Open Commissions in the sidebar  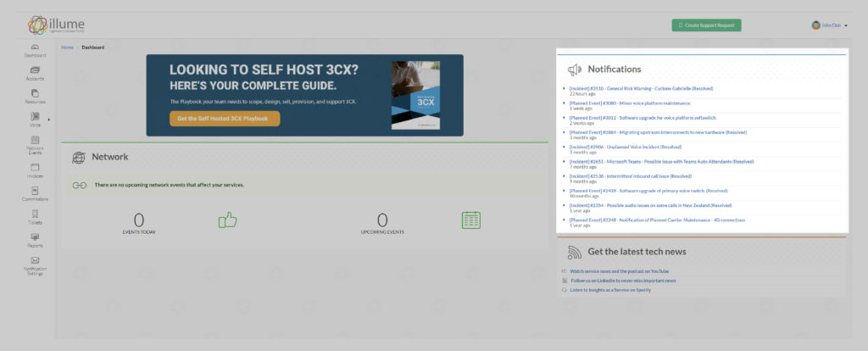tap(35, 194)
